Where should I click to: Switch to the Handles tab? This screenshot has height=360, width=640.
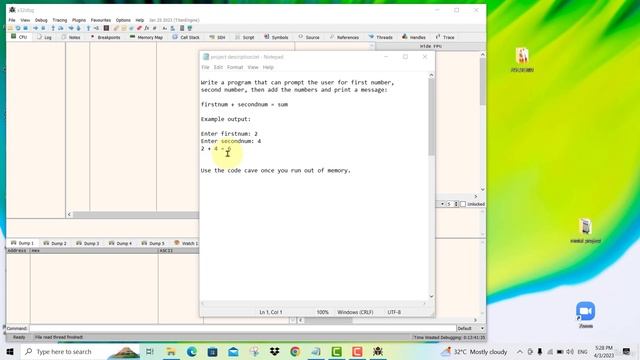(x=414, y=37)
